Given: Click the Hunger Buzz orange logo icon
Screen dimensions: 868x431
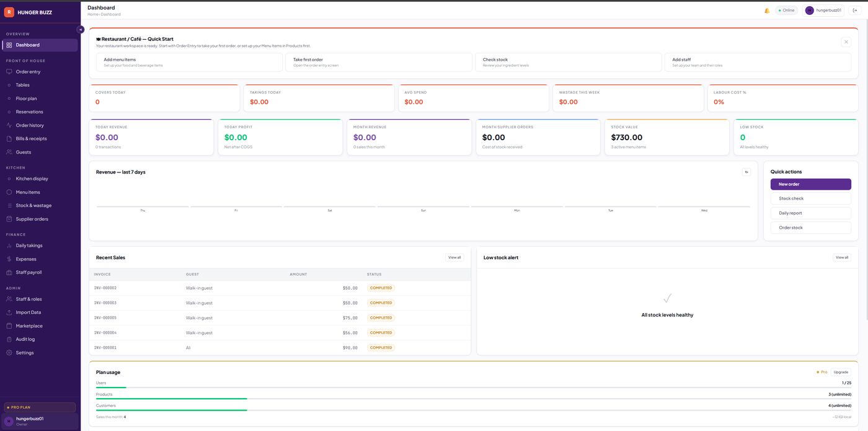Looking at the screenshot, I should pyautogui.click(x=9, y=12).
